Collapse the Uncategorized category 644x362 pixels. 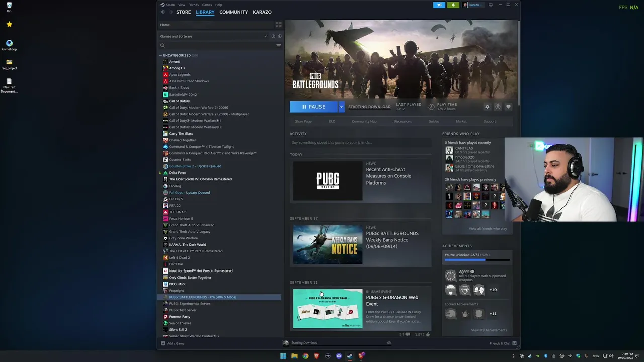click(160, 55)
